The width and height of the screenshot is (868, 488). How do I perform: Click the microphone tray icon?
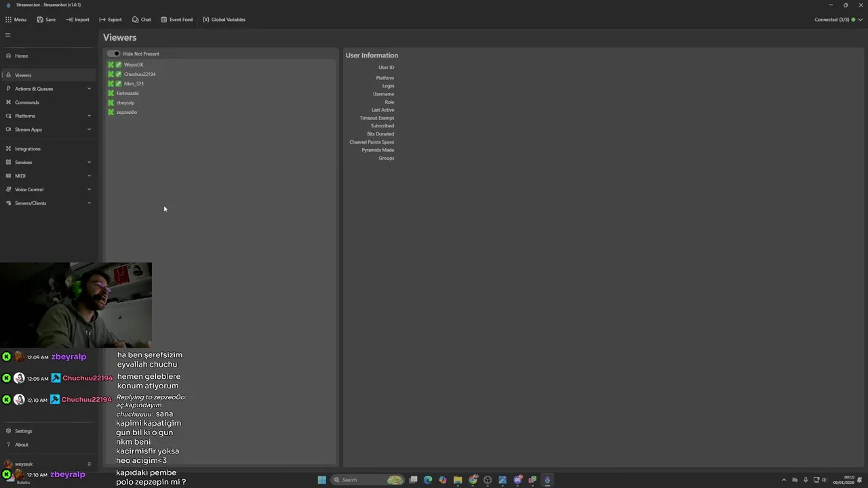pos(806,480)
